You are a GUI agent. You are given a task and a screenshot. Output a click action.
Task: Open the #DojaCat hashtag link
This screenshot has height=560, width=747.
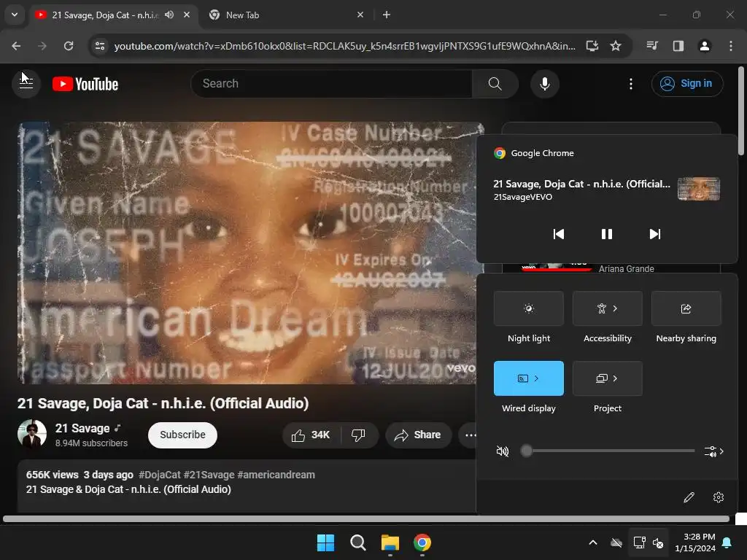pyautogui.click(x=160, y=475)
